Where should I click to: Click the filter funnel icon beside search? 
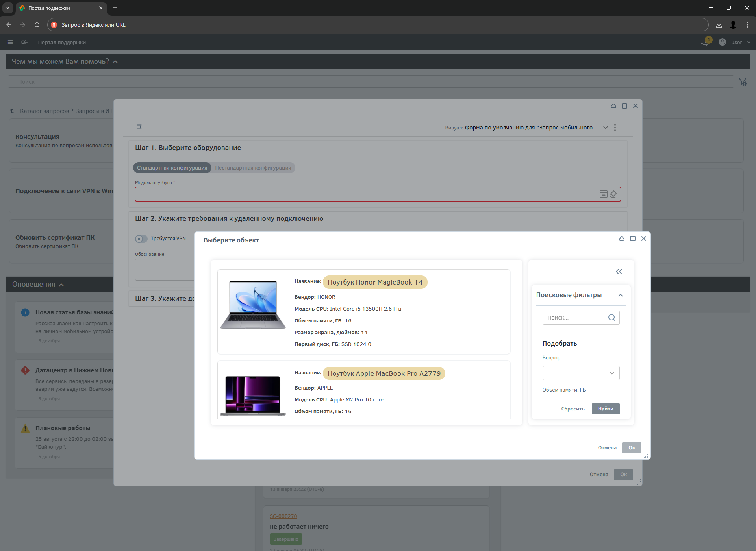click(743, 81)
